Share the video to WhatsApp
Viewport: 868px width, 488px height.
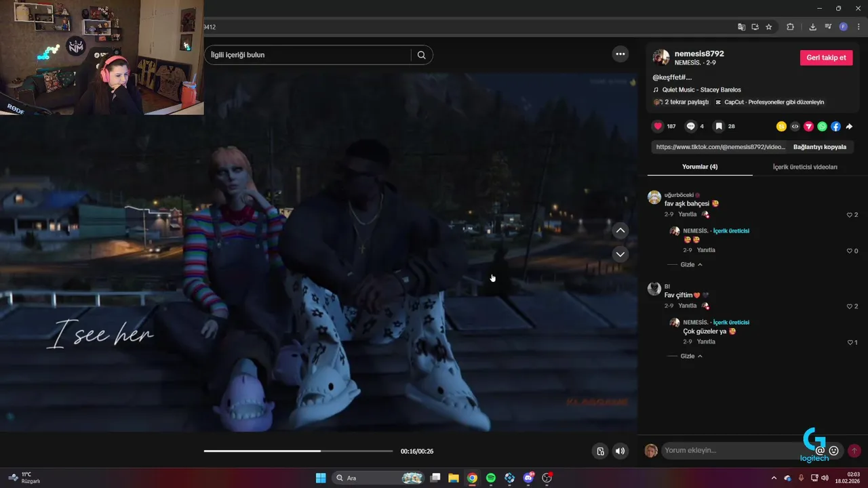coord(822,126)
